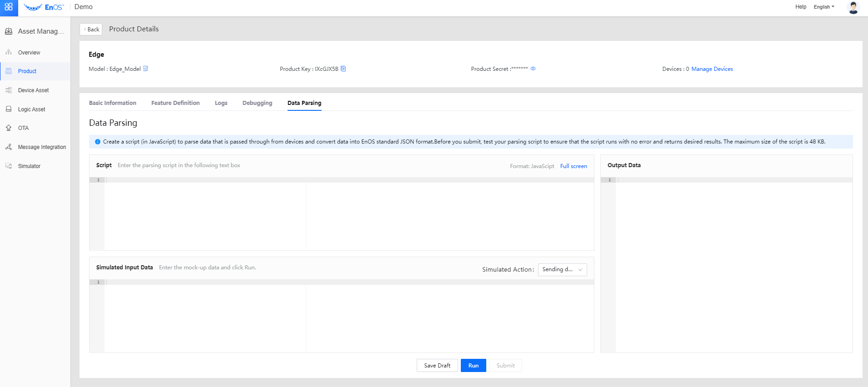This screenshot has height=387, width=868.
Task: Click the OTA upload icon
Action: [9, 128]
